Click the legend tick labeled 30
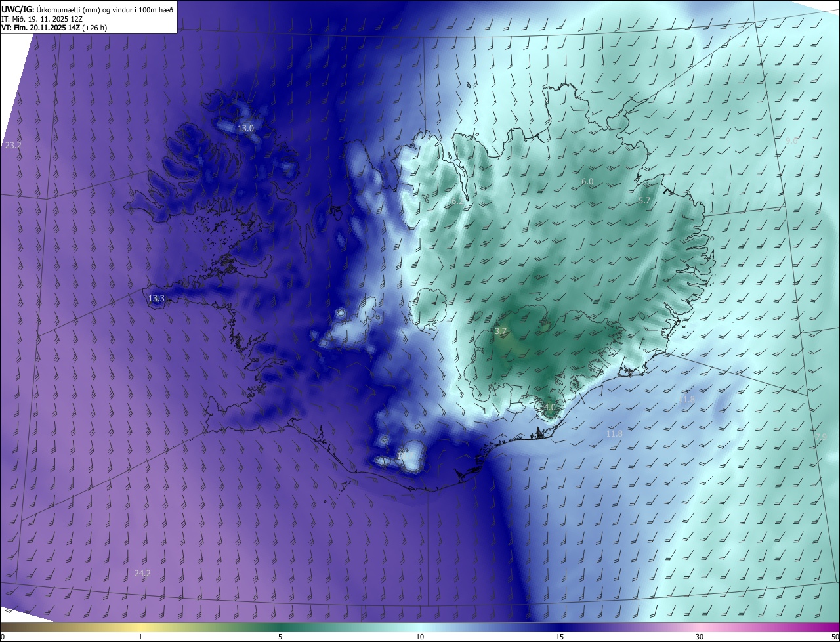 [x=700, y=637]
